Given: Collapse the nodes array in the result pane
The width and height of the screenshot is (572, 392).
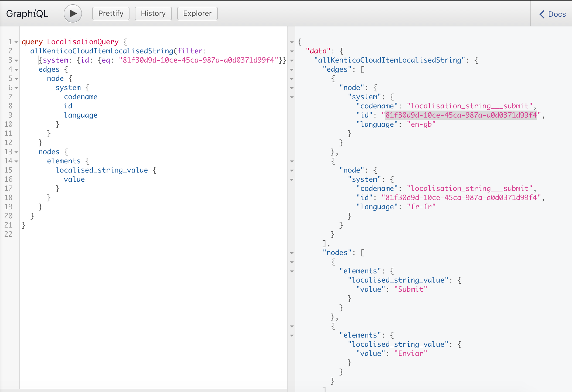Looking at the screenshot, I should [292, 253].
